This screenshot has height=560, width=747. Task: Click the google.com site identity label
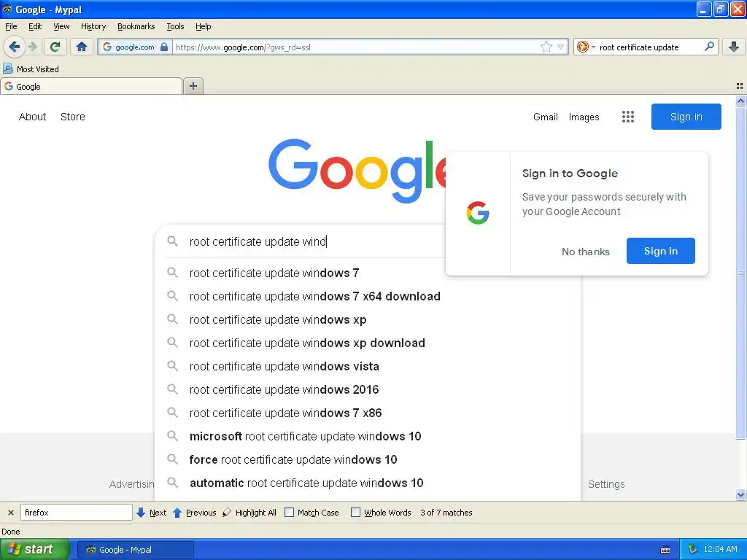(x=135, y=47)
